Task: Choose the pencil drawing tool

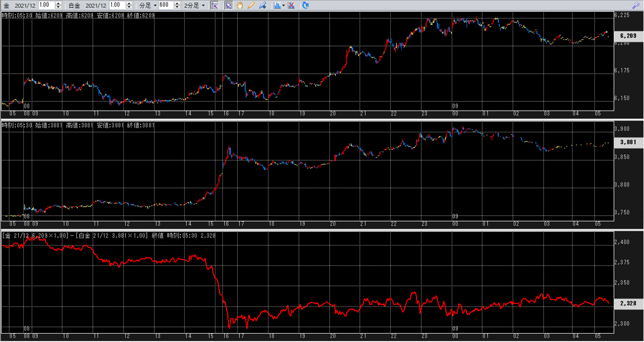Action: coord(251,5)
